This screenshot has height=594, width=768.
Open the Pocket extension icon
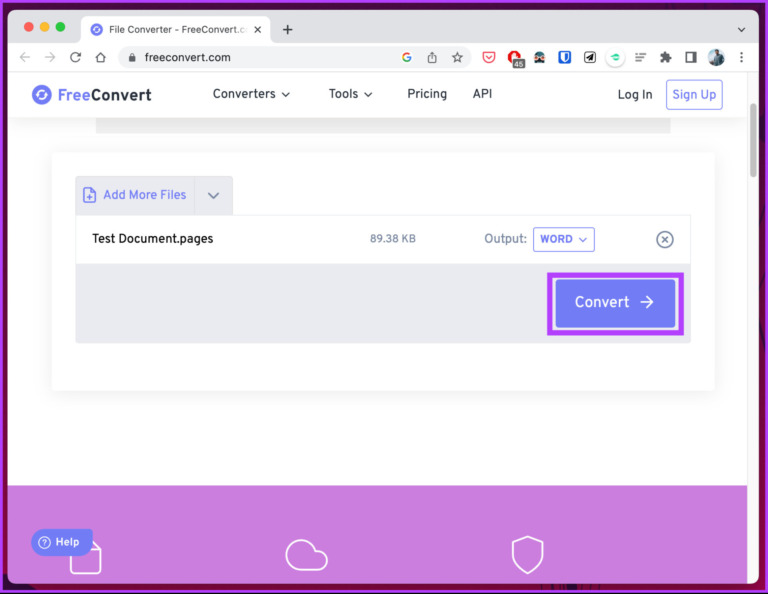click(x=489, y=58)
